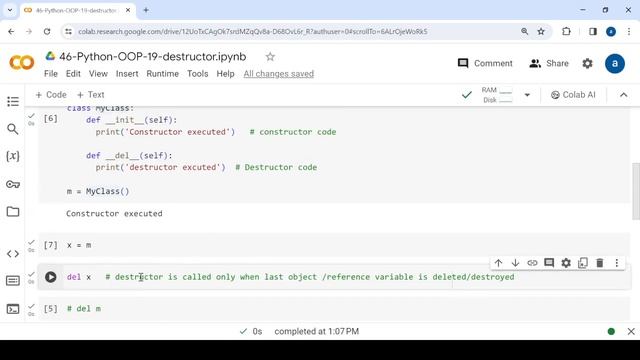Click the connected runtime green dot

[611, 331]
